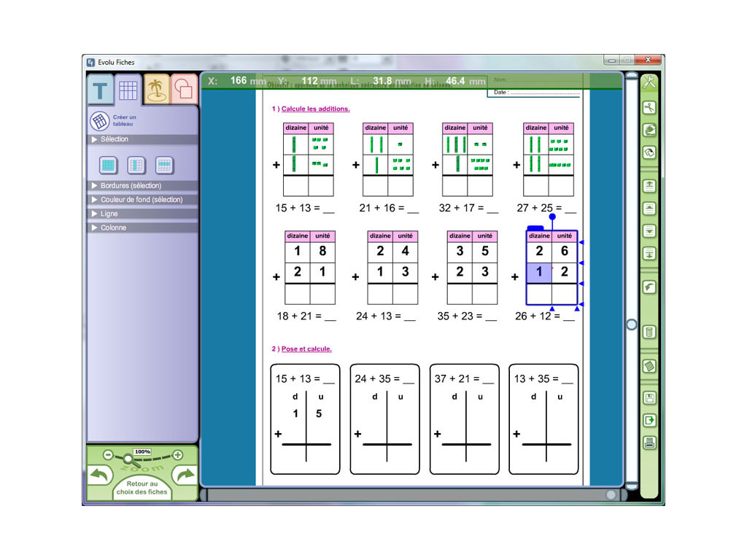
Task: Select the whole-table selection icon
Action: pyautogui.click(x=108, y=166)
